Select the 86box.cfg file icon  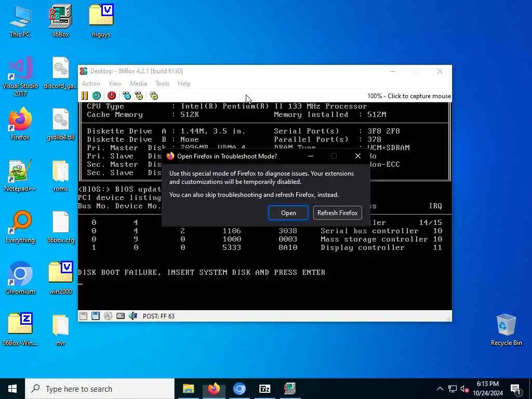(60, 227)
